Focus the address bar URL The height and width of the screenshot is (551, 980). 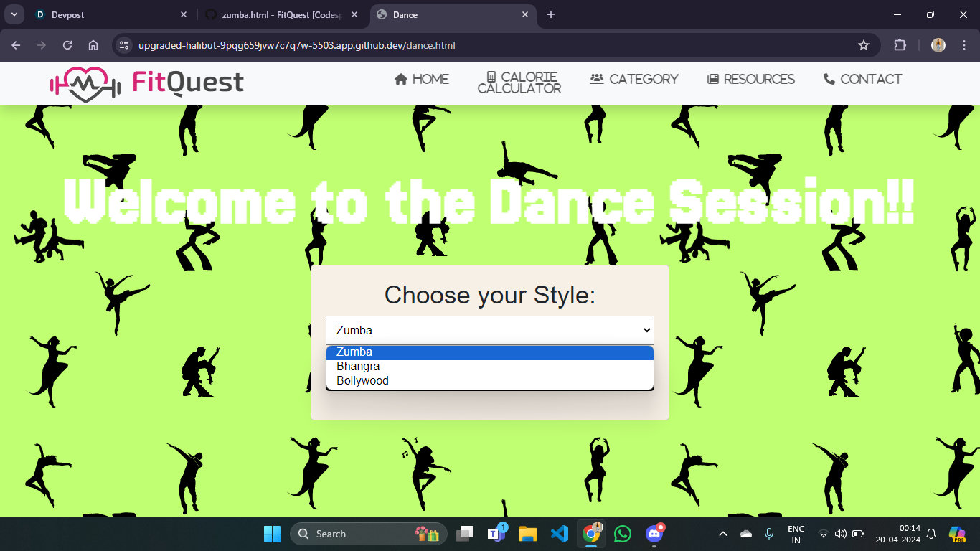pos(297,45)
